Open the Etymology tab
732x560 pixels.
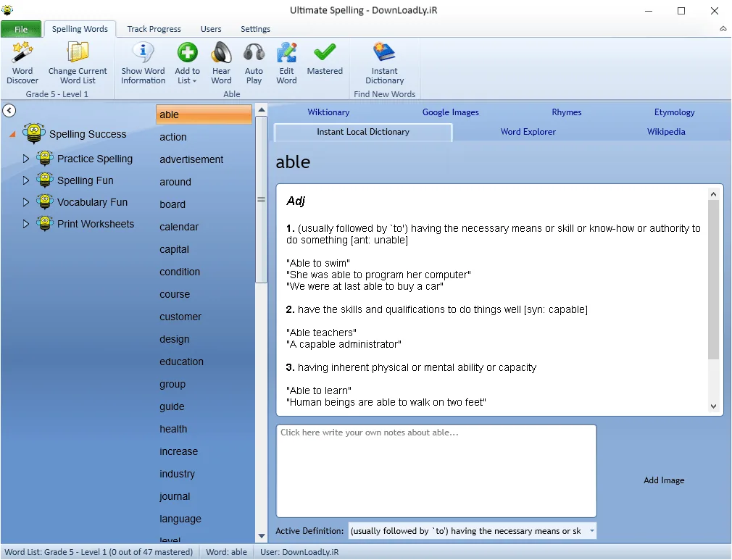point(674,112)
